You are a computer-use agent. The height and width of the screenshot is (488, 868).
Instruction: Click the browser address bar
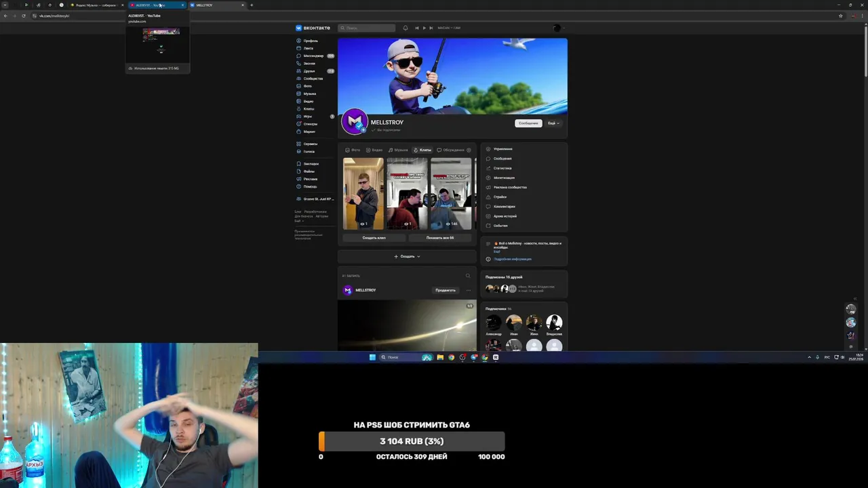[x=434, y=16]
